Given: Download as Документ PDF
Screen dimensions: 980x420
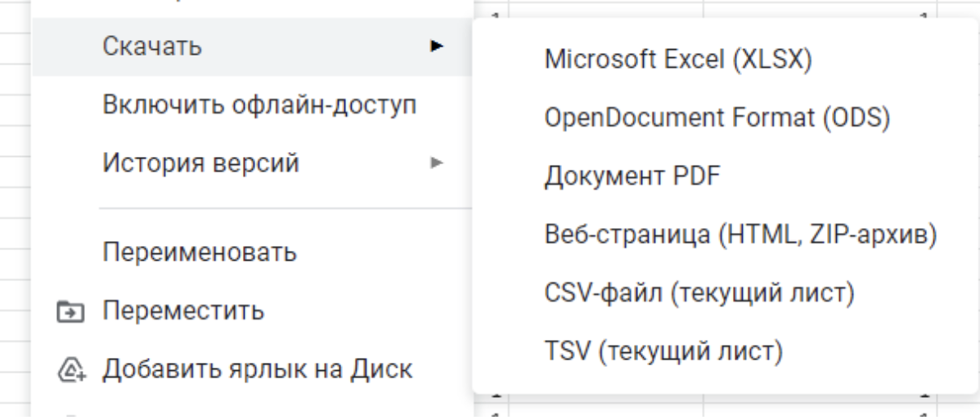Looking at the screenshot, I should (725, 176).
